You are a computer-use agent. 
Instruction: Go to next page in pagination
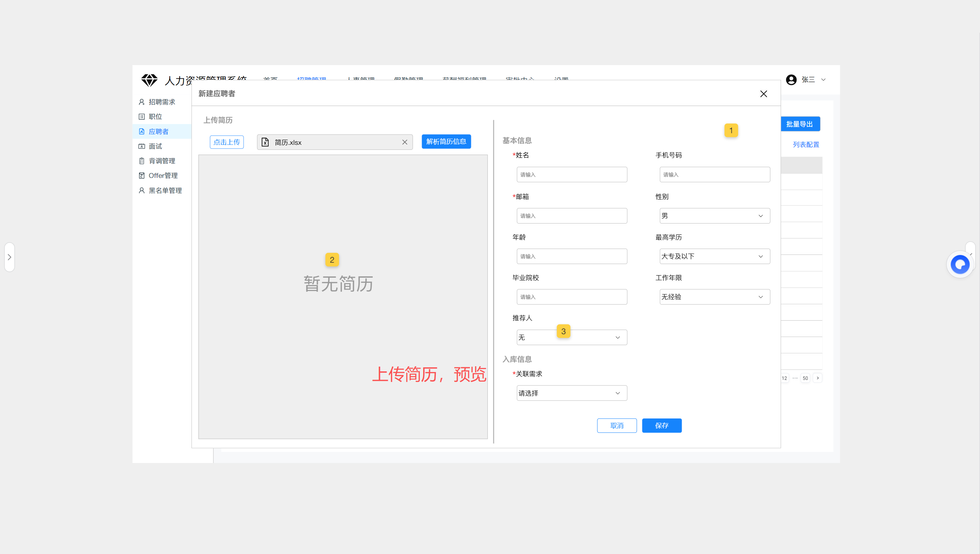tap(817, 378)
